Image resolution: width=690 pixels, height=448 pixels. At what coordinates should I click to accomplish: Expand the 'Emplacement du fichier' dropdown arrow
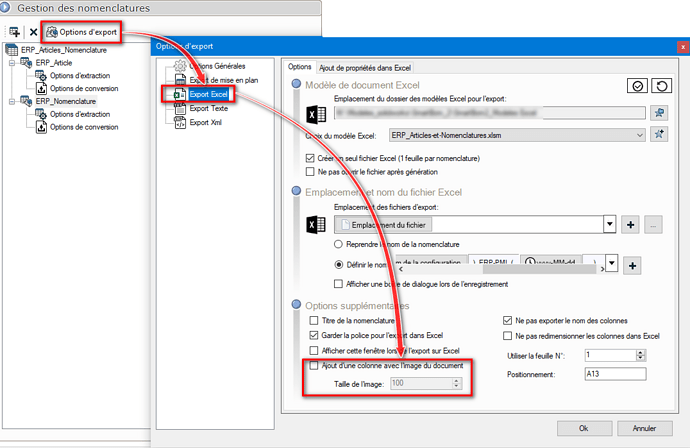(610, 225)
